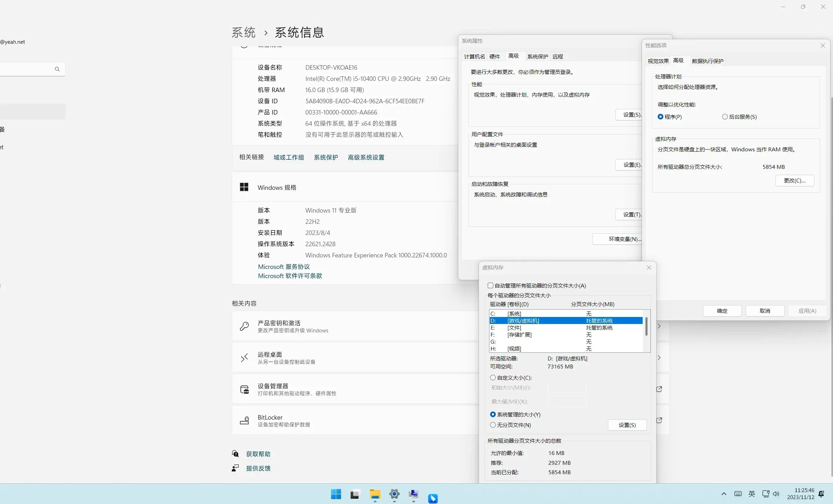Select the 自定义大小(C) radio option
The image size is (833, 504).
point(493,378)
